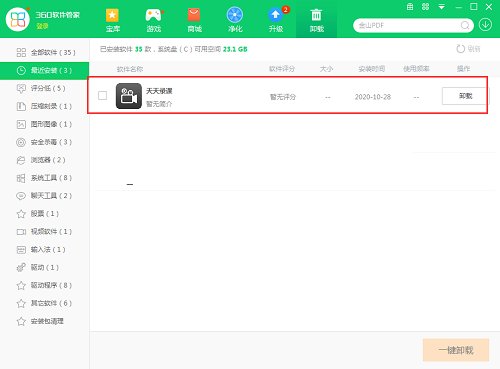
Task: Click the 一键卸载 button
Action: click(456, 350)
